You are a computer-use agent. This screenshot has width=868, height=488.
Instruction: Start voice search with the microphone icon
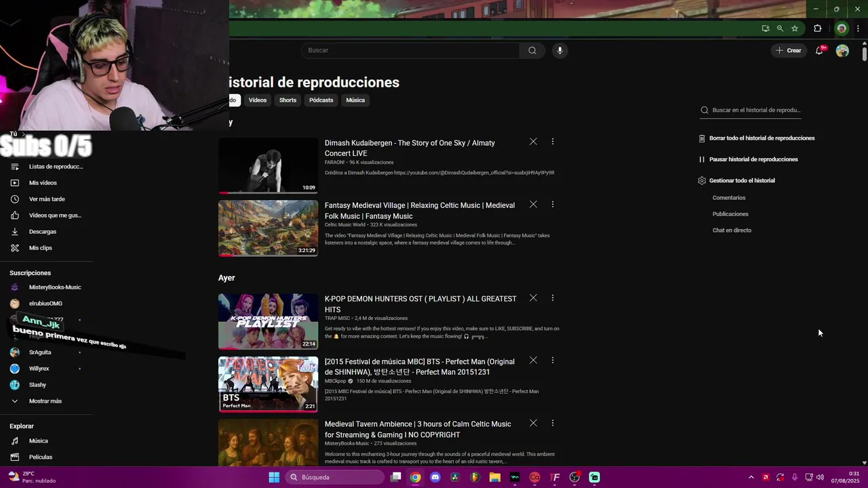tap(559, 50)
